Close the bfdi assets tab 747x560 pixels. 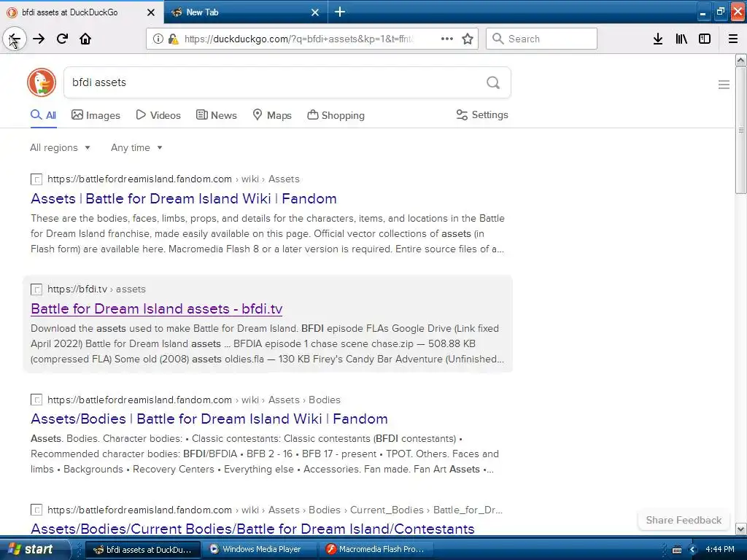(151, 12)
